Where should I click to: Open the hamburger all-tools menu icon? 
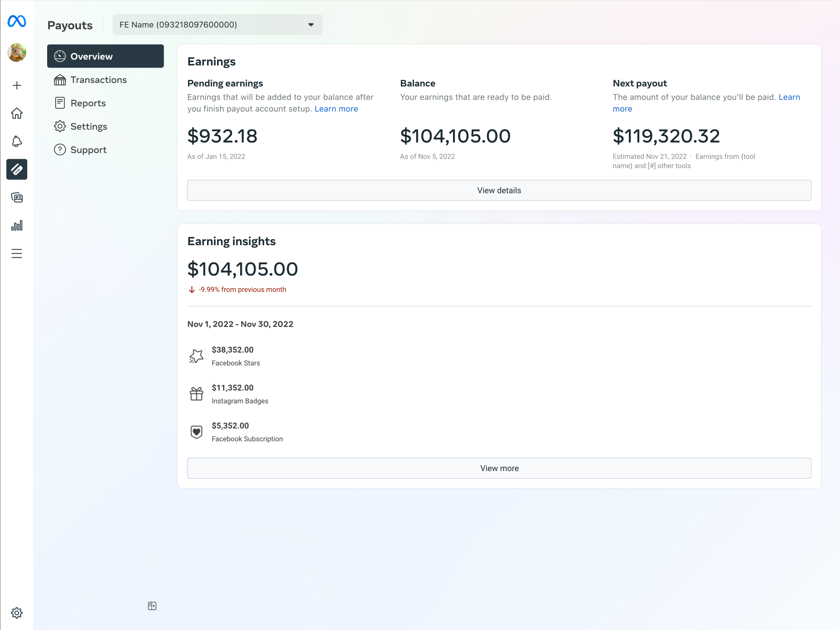coord(17,253)
